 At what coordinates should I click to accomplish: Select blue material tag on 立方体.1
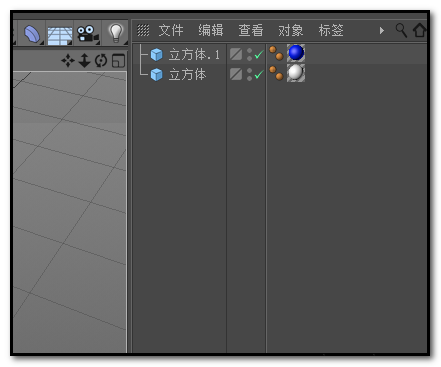(x=296, y=53)
